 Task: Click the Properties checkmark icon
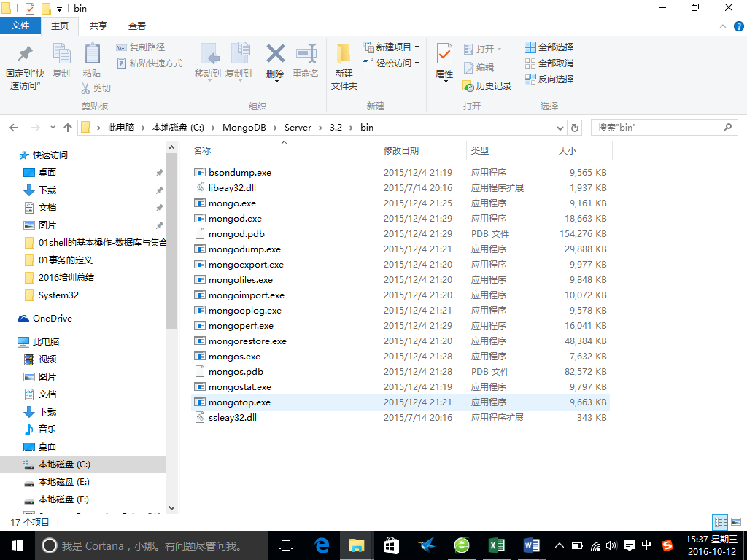[444, 54]
